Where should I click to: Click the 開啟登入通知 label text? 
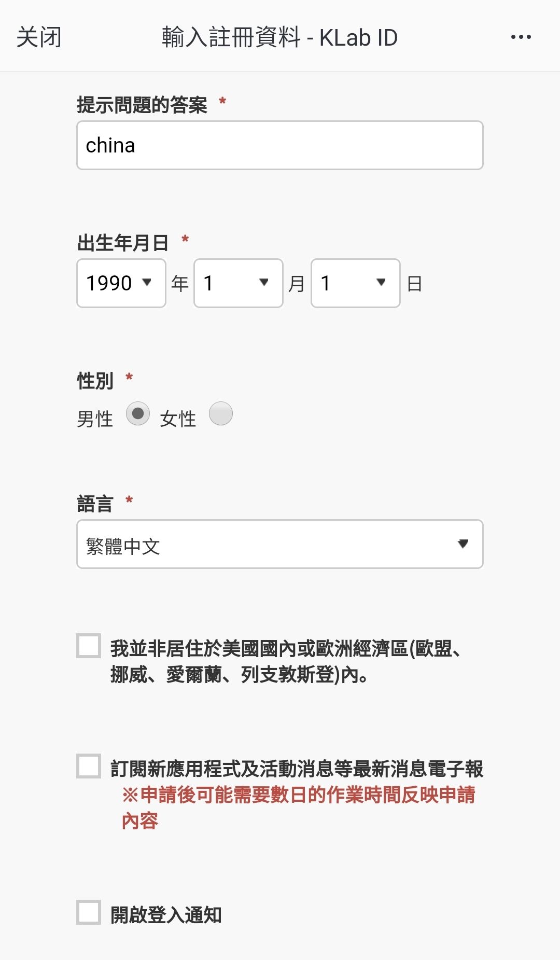point(166,915)
